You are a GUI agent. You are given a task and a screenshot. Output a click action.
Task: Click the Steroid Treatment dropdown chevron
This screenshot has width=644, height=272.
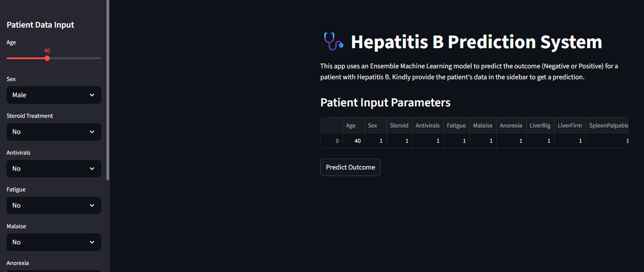point(92,132)
